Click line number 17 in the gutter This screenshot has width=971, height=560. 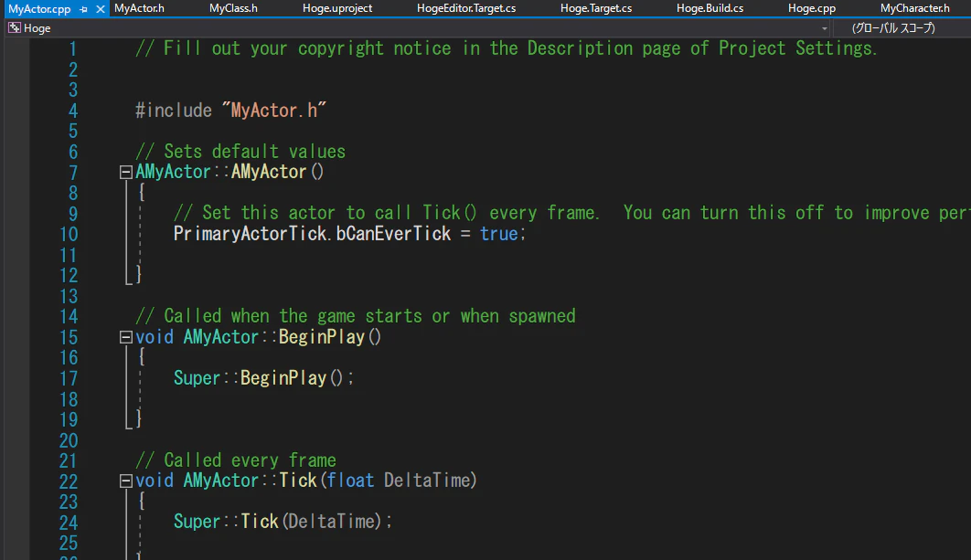pyautogui.click(x=69, y=379)
